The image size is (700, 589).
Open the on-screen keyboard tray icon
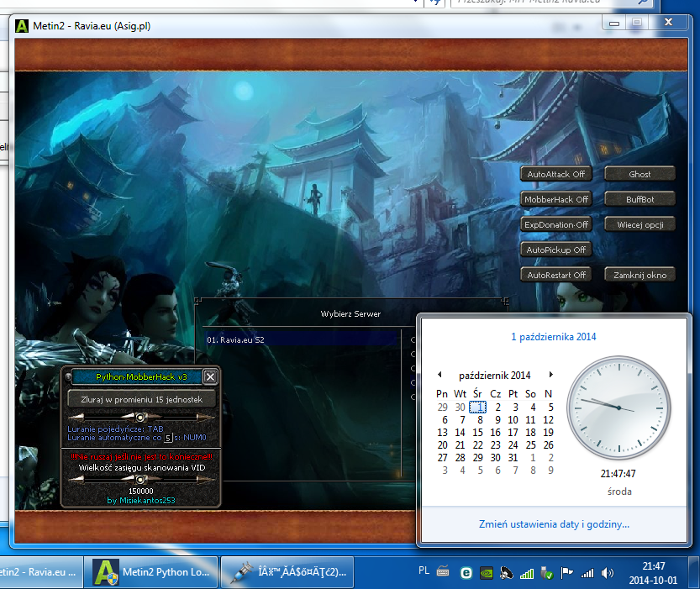(x=443, y=571)
